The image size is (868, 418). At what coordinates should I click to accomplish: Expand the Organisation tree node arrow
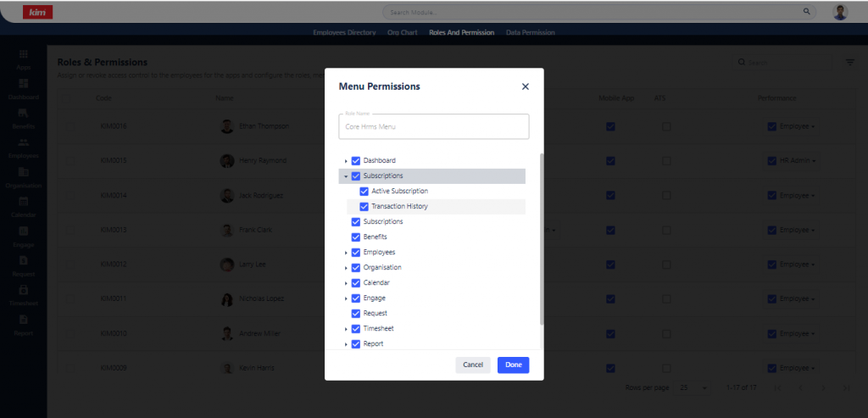click(x=346, y=268)
